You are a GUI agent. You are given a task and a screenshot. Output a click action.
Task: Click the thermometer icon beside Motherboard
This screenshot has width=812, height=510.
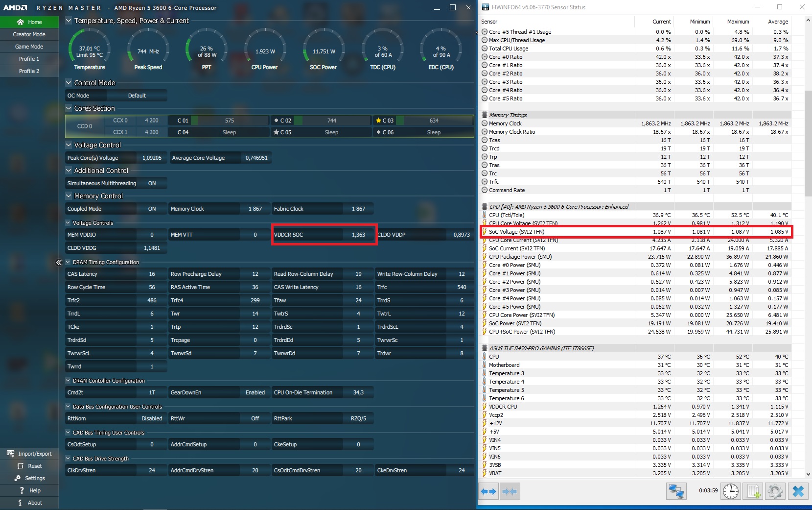pos(484,365)
